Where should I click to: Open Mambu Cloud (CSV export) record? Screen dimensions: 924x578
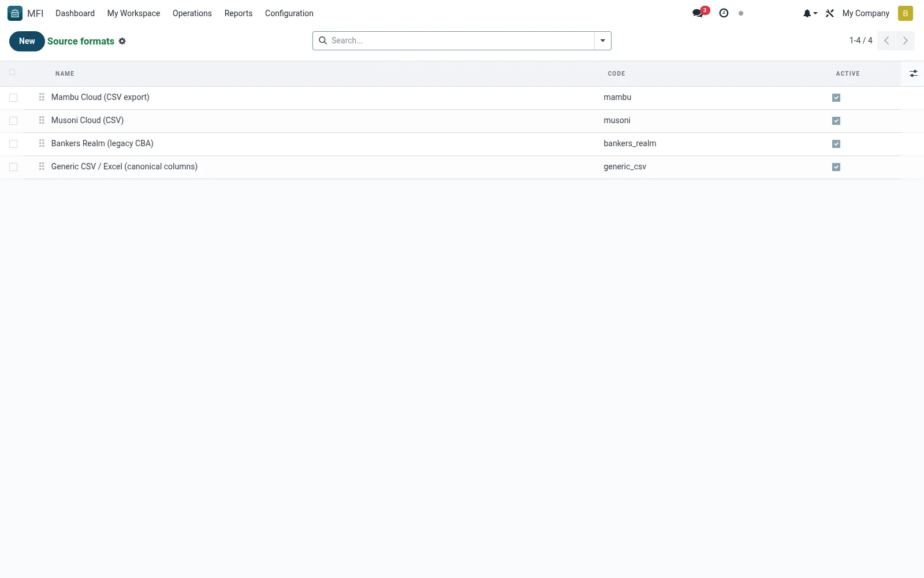coord(100,97)
